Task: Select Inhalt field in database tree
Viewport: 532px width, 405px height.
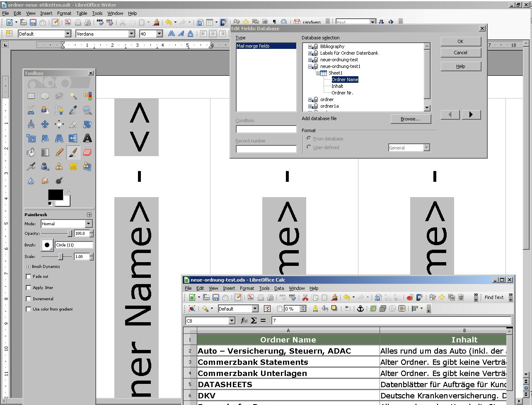Action: tap(337, 86)
